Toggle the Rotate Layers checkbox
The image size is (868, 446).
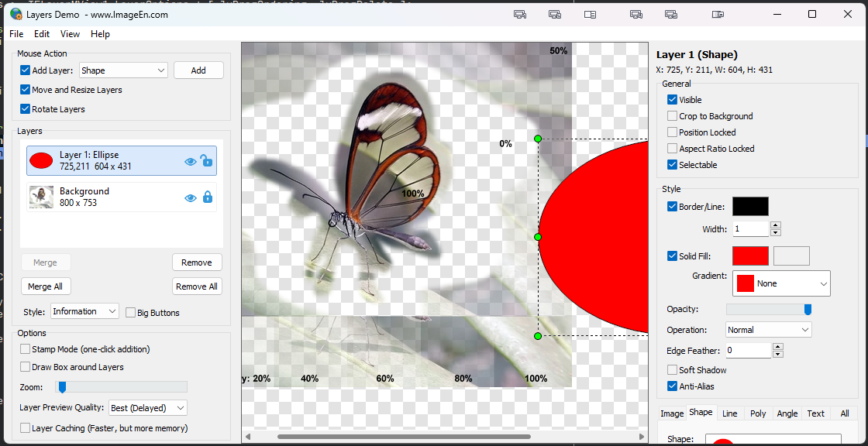[x=25, y=109]
